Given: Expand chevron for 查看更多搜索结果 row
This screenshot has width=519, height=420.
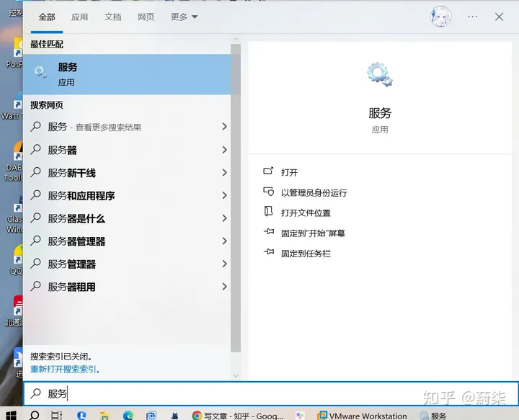Looking at the screenshot, I should [x=224, y=127].
